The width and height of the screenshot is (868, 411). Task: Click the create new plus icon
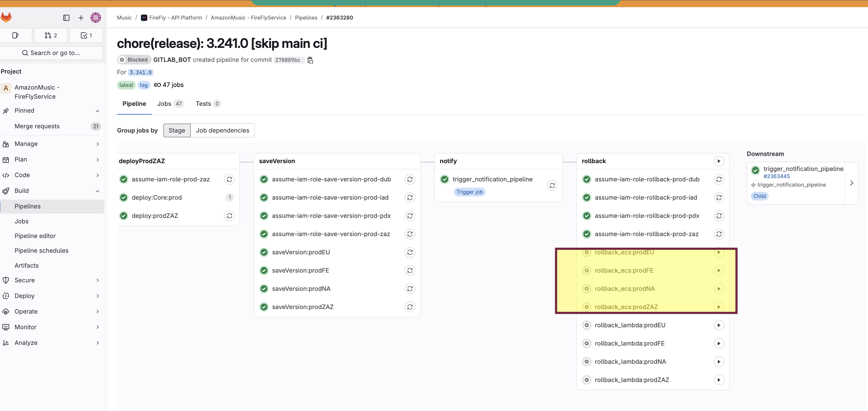[x=81, y=18]
